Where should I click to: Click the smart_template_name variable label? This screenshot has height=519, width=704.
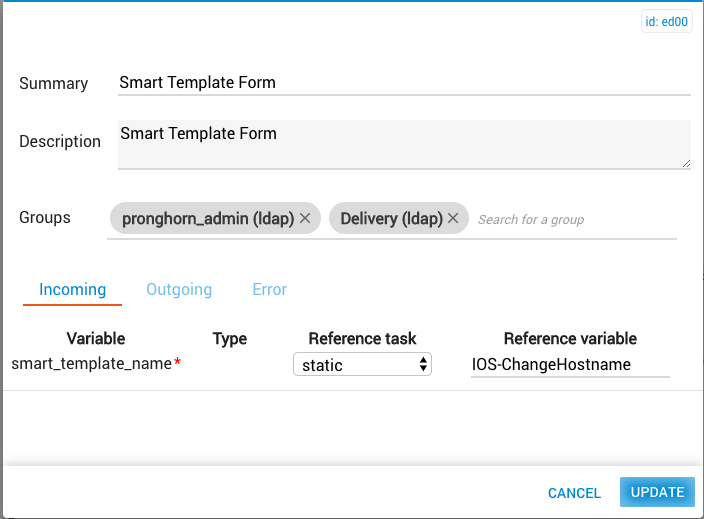pyautogui.click(x=92, y=364)
